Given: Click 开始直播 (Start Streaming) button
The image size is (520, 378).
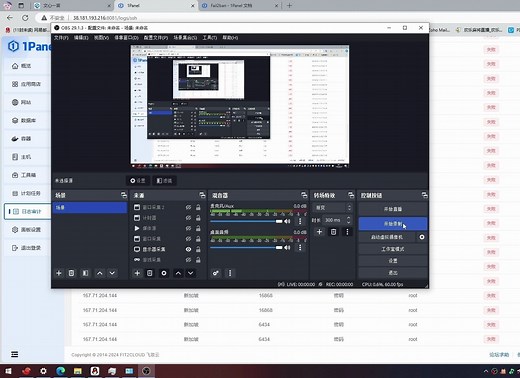Looking at the screenshot, I should point(393,209).
